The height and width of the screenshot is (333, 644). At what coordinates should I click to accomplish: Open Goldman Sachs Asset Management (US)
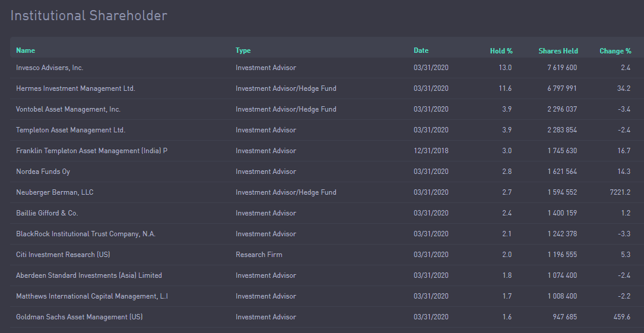pos(327,317)
